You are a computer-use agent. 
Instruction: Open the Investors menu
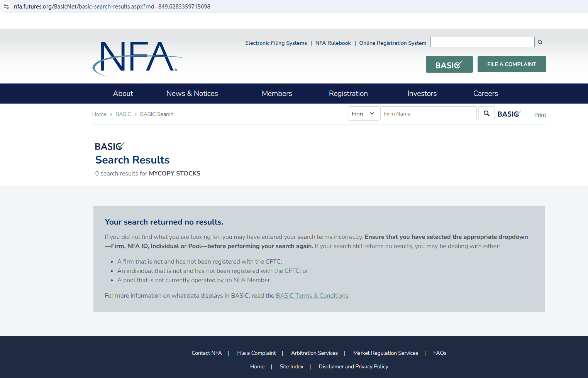422,94
